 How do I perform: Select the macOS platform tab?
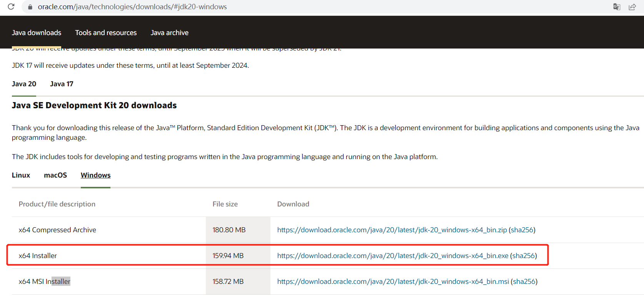pos(55,175)
